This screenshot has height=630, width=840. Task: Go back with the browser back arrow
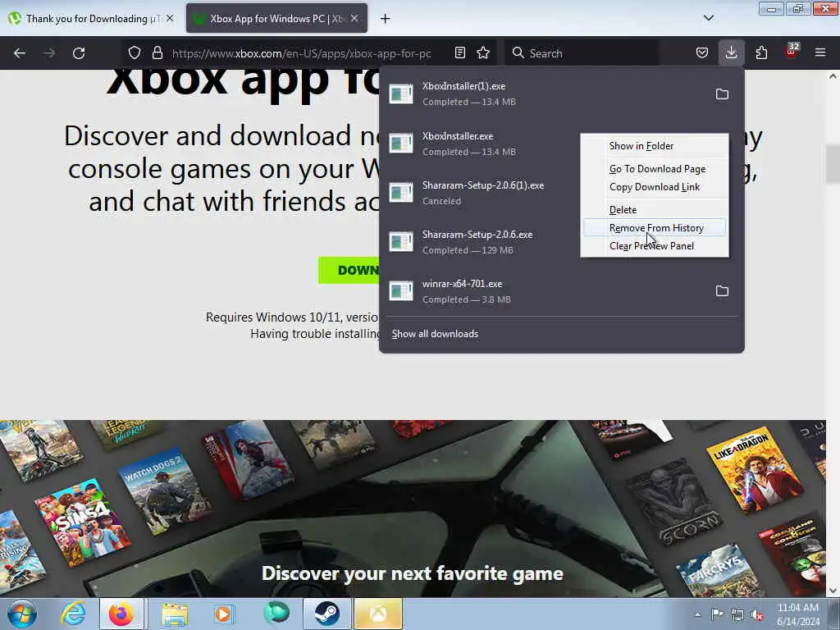point(20,53)
